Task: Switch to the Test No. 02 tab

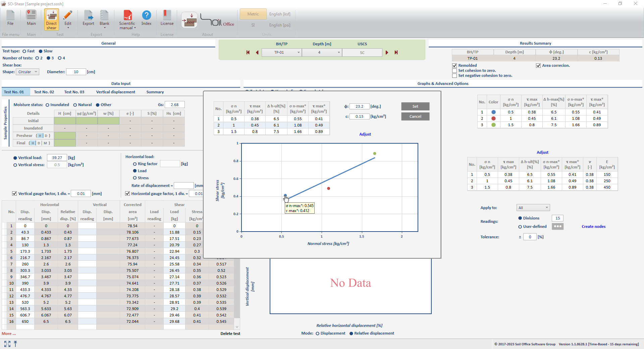Action: click(x=44, y=92)
